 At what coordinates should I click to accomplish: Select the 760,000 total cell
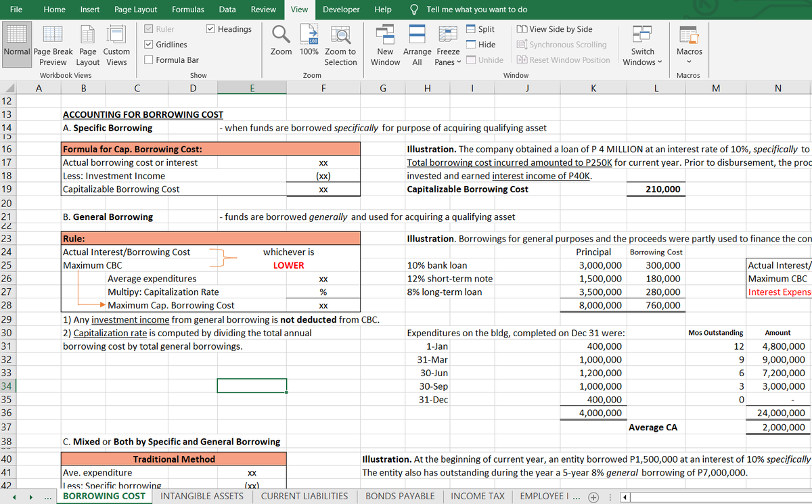[x=656, y=306]
